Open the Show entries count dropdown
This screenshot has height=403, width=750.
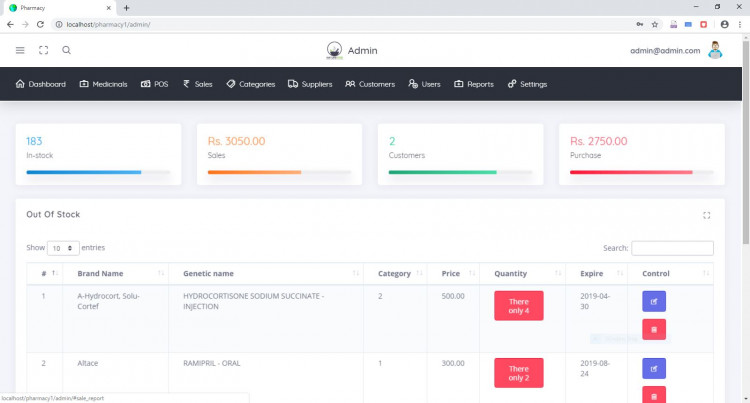tap(63, 248)
